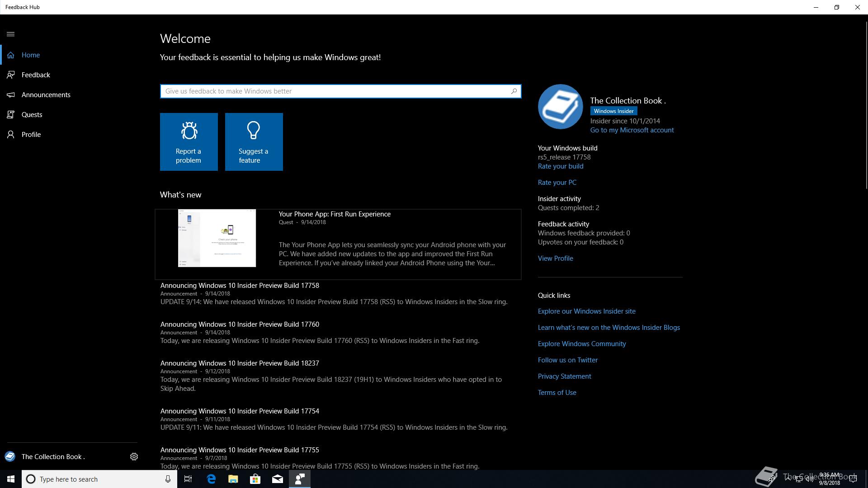Screen dimensions: 868x488
Task: Click the Profile person icon
Action: point(11,135)
